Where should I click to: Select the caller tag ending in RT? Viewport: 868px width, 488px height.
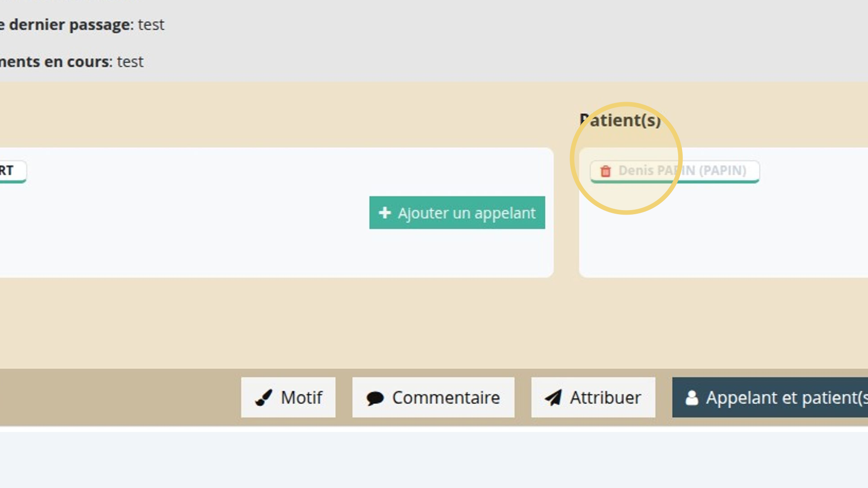tap(13, 171)
